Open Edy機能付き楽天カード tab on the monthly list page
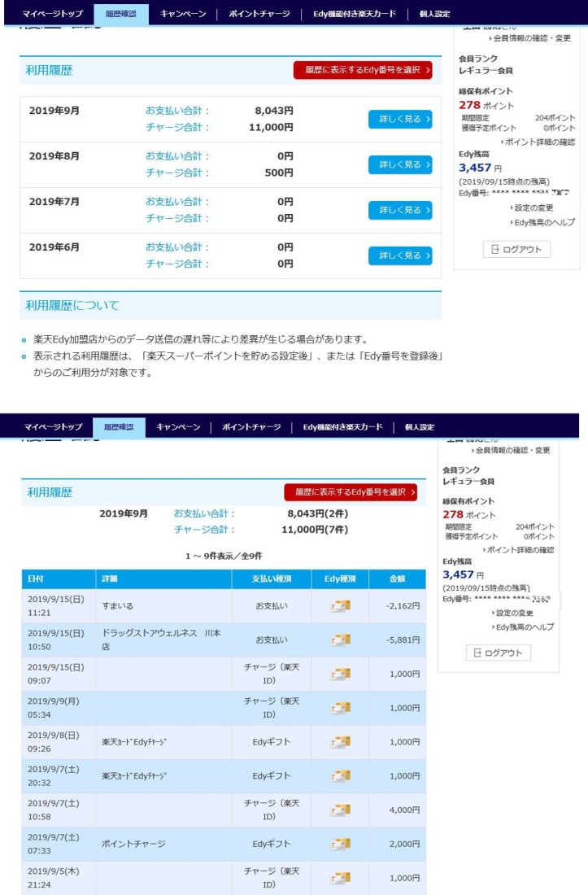 pyautogui.click(x=354, y=14)
